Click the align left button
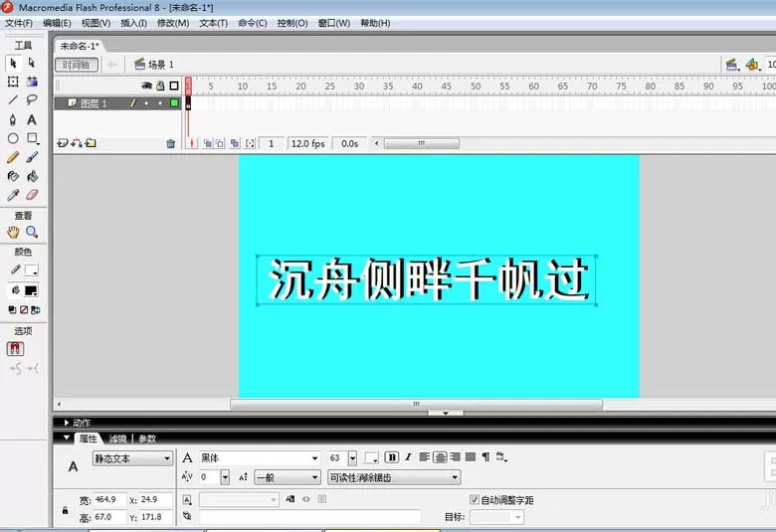Viewport: 776px width, 532px height. point(424,457)
